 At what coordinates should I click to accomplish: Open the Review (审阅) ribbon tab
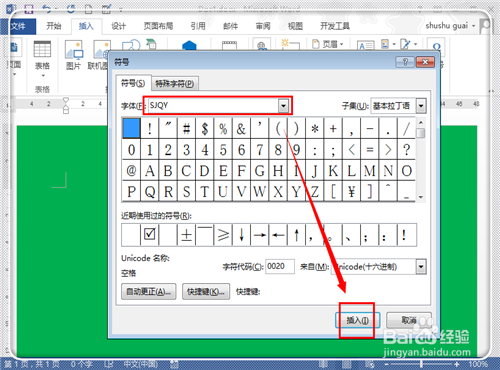263,26
